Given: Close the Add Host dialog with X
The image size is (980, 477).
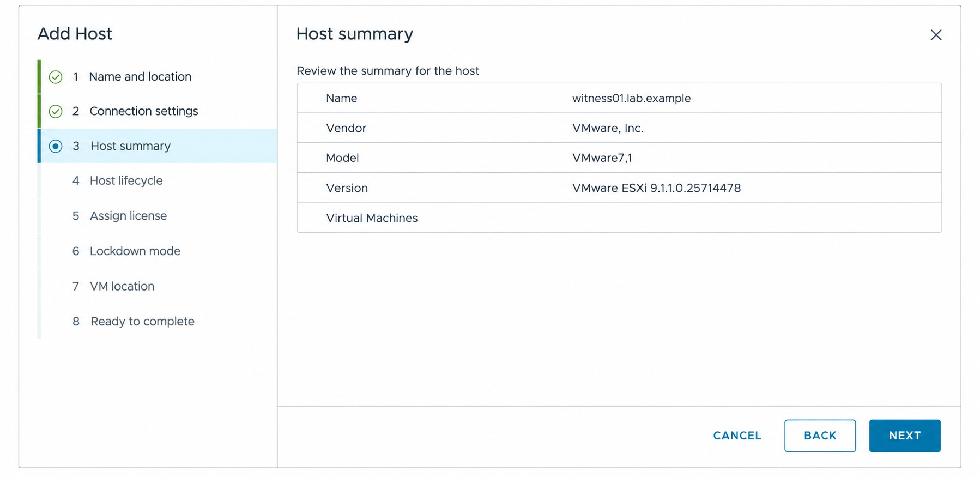Looking at the screenshot, I should (936, 35).
